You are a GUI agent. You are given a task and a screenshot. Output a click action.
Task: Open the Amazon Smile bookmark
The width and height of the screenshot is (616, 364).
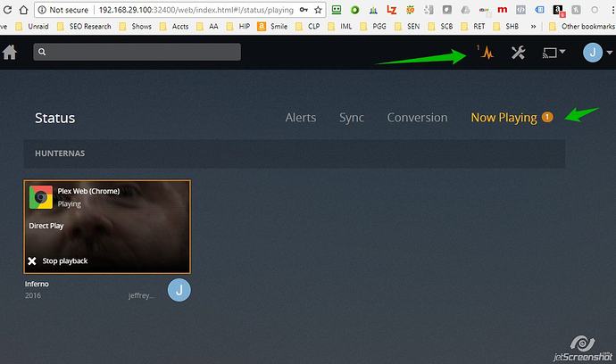click(x=272, y=26)
